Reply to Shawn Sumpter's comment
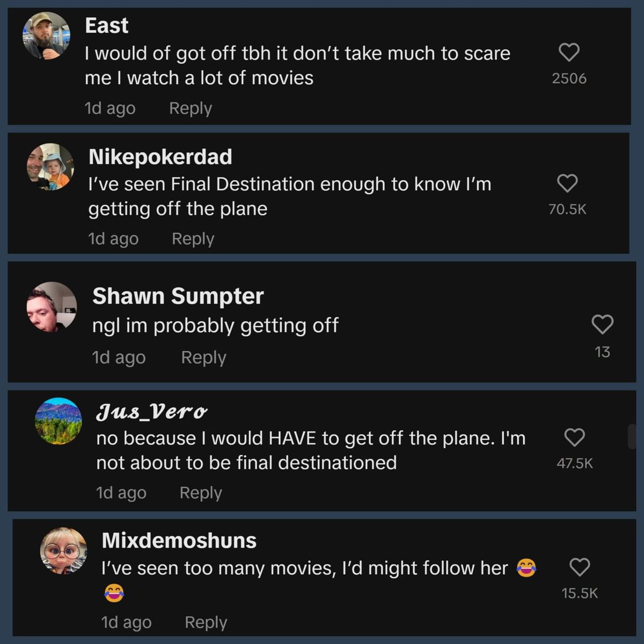 [203, 357]
